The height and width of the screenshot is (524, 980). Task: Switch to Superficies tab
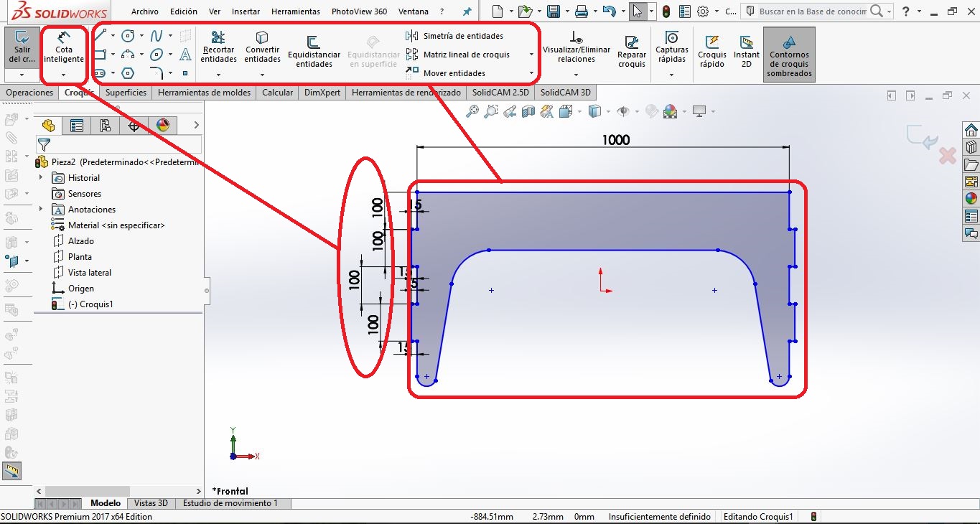(x=126, y=93)
